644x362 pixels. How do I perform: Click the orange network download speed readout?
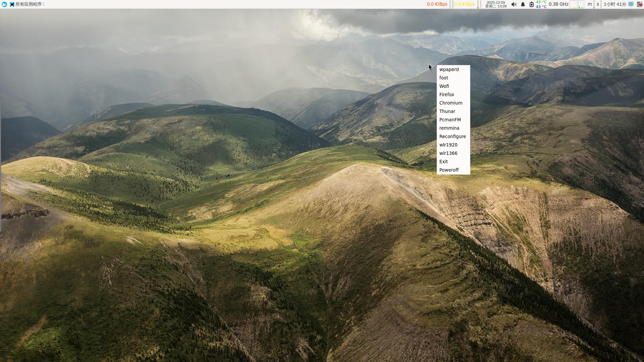tap(437, 4)
